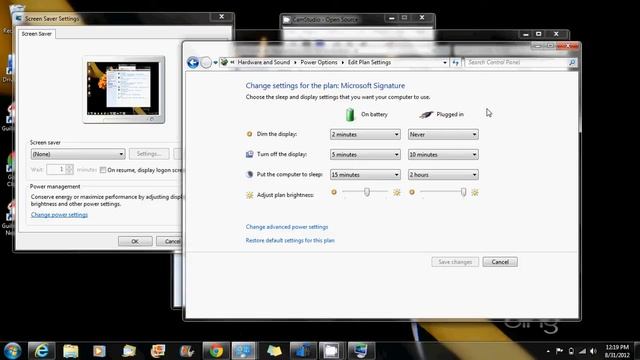Click the CamStudio camera taskbar icon
Screen dimensions: 640x360
pos(331,351)
